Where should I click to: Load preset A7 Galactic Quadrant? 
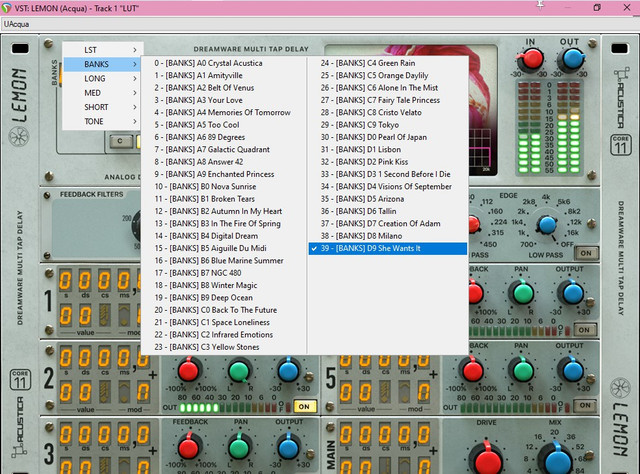(x=223, y=149)
